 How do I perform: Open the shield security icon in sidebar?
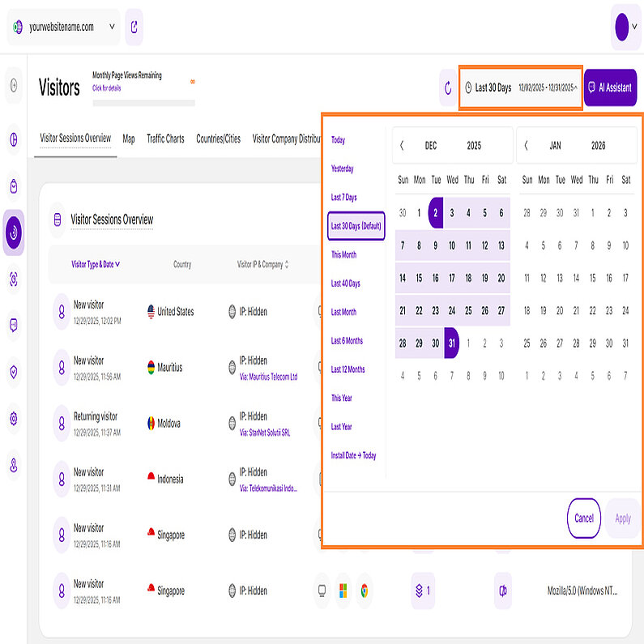point(14,372)
